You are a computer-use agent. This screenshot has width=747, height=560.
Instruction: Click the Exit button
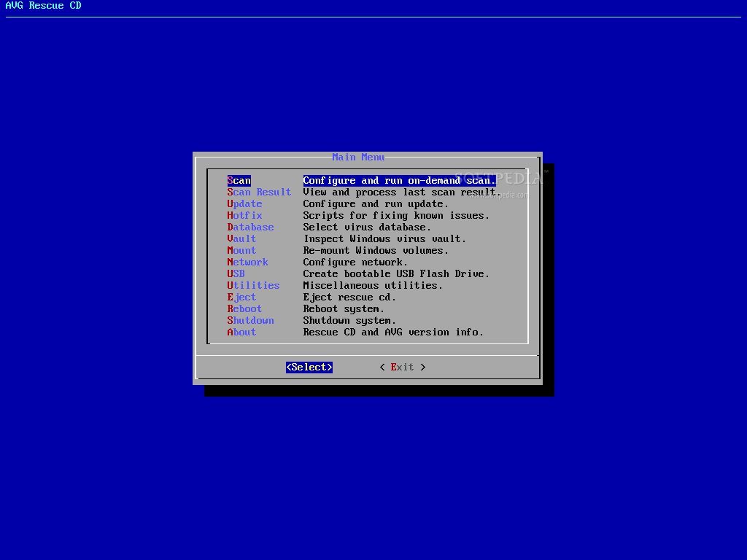(x=403, y=367)
